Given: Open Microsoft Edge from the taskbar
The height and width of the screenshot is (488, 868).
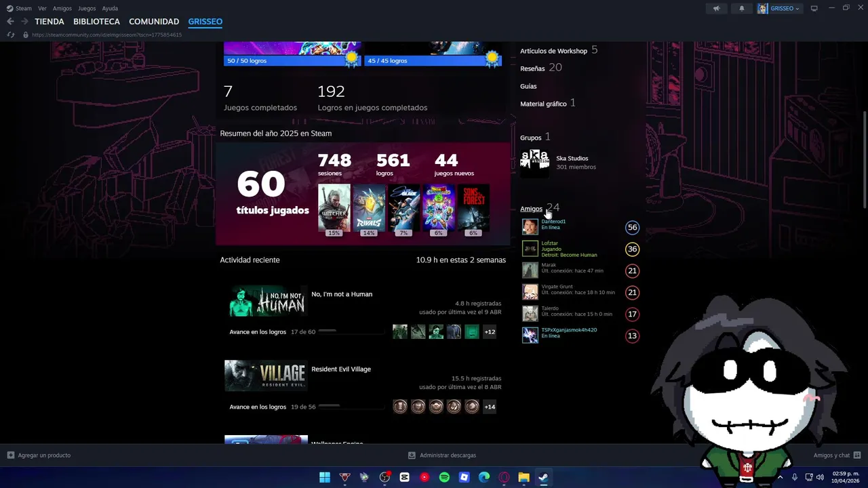Looking at the screenshot, I should (x=484, y=477).
